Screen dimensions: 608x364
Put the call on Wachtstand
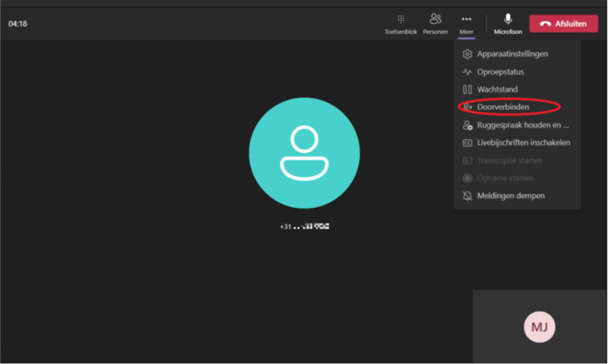(x=497, y=89)
